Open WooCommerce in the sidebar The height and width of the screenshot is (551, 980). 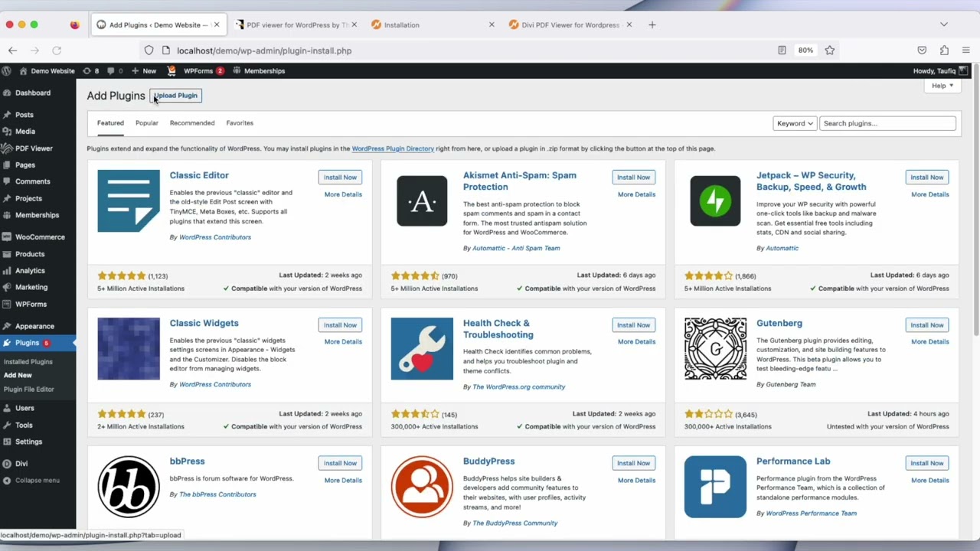click(x=40, y=237)
